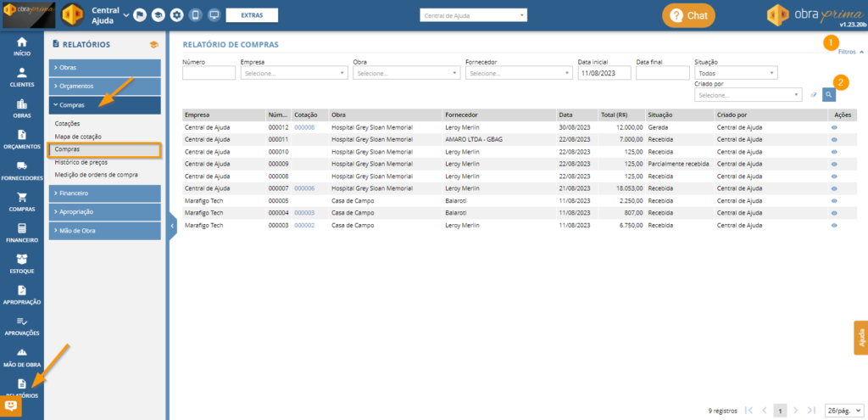View order 000011 with its eye icon

click(x=834, y=140)
